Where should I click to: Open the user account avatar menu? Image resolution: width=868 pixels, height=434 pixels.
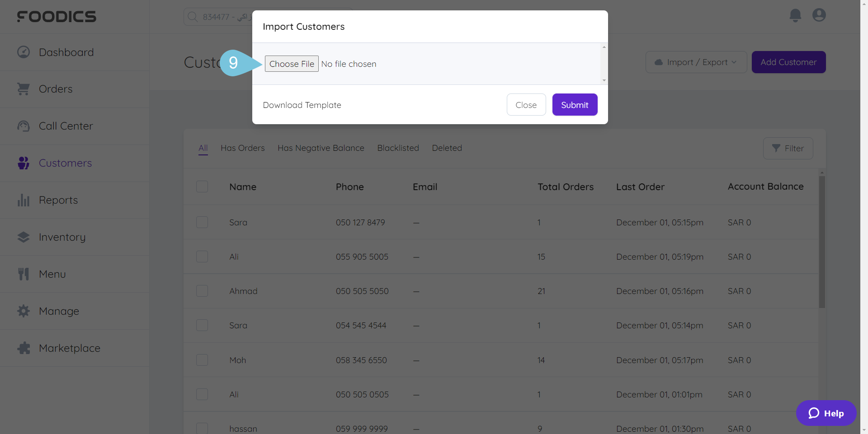point(819,15)
